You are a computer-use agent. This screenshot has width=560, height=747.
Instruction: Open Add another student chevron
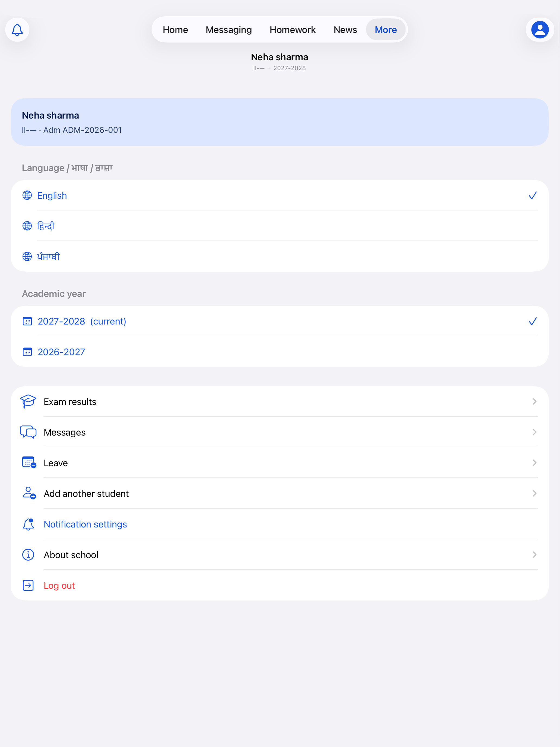point(534,493)
